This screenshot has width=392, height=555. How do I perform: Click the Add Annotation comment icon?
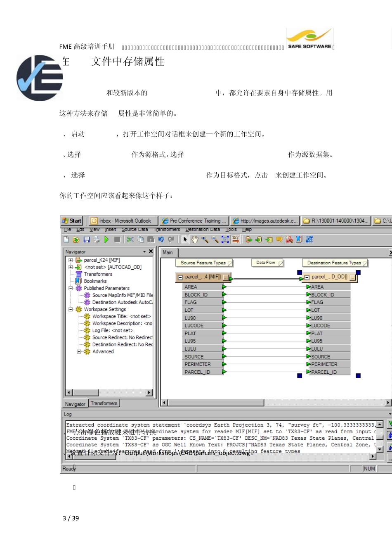click(279, 240)
